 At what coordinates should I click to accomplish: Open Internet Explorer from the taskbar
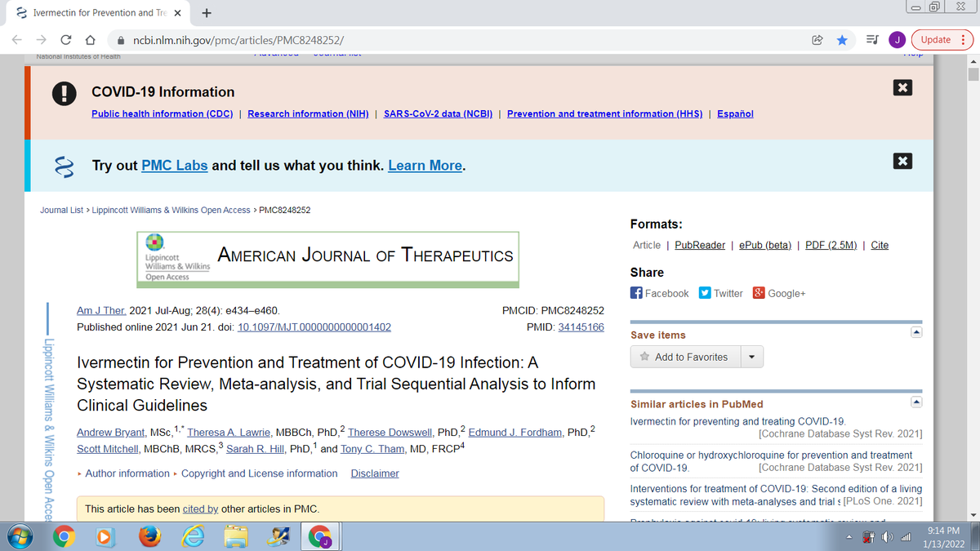[194, 536]
